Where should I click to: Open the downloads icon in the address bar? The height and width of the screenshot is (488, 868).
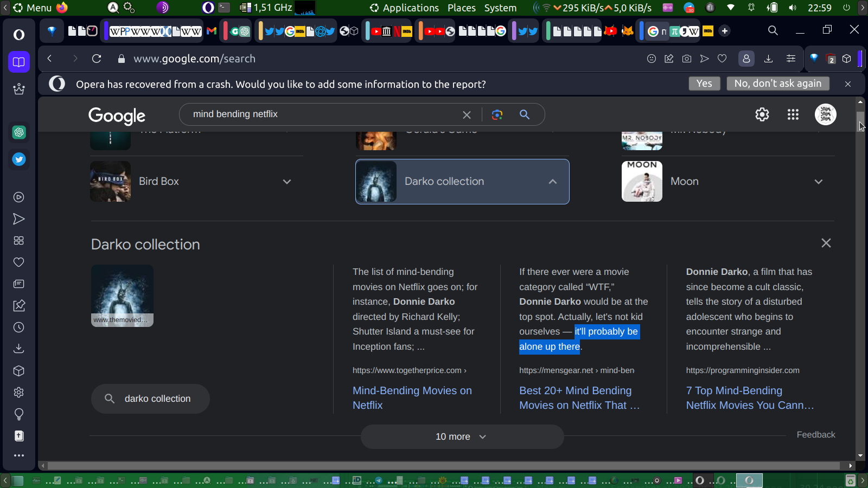[x=768, y=59]
